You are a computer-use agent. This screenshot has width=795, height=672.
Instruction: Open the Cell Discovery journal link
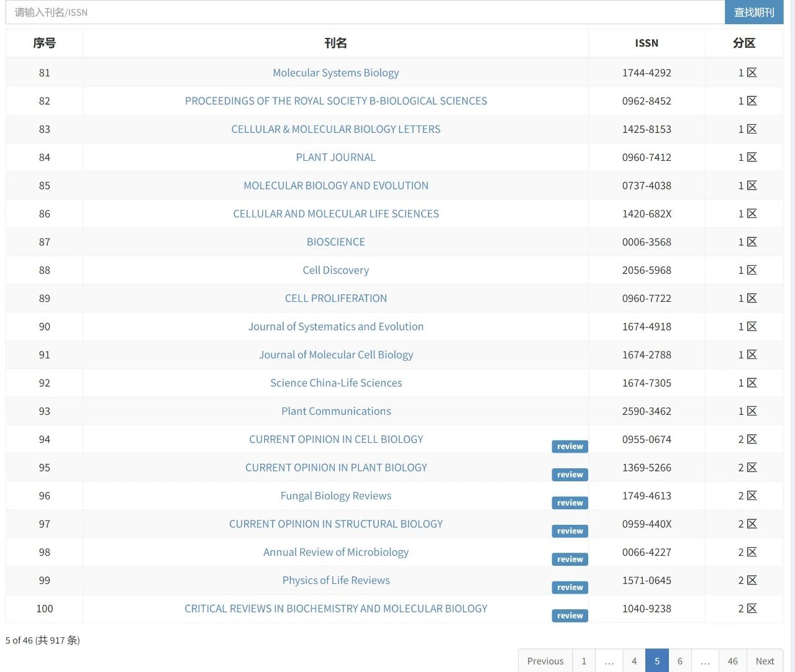(x=336, y=270)
